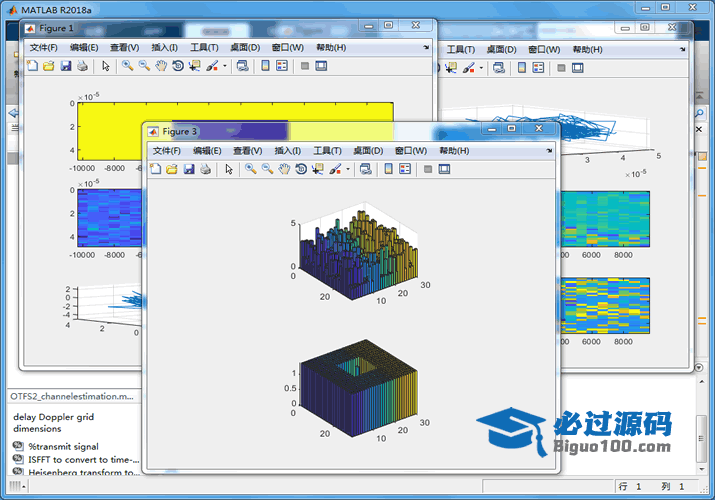
Task: Select Data Cursor tool in Figure 3
Action: pyautogui.click(x=318, y=169)
